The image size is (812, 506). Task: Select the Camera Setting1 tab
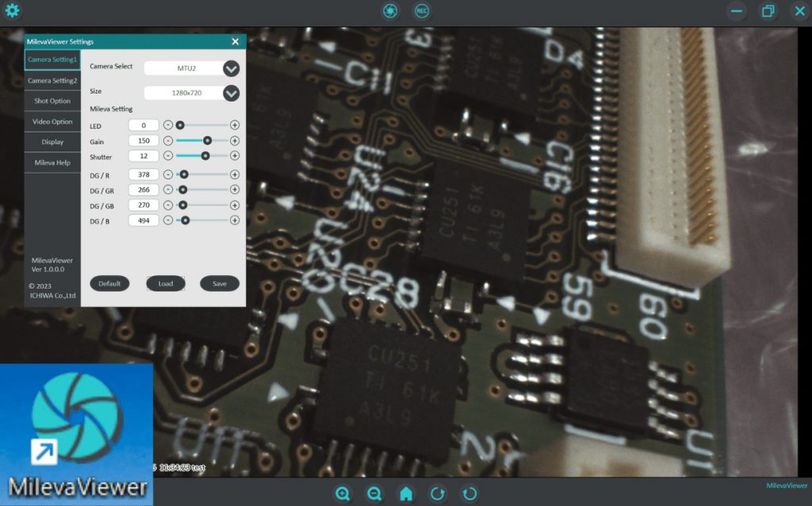[52, 59]
